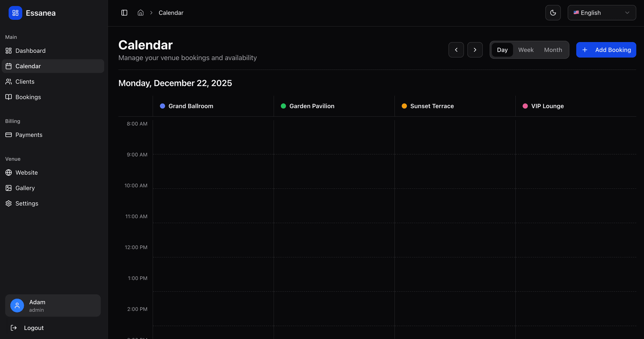Image resolution: width=644 pixels, height=339 pixels.
Task: Click the Add Booking button
Action: (x=606, y=50)
